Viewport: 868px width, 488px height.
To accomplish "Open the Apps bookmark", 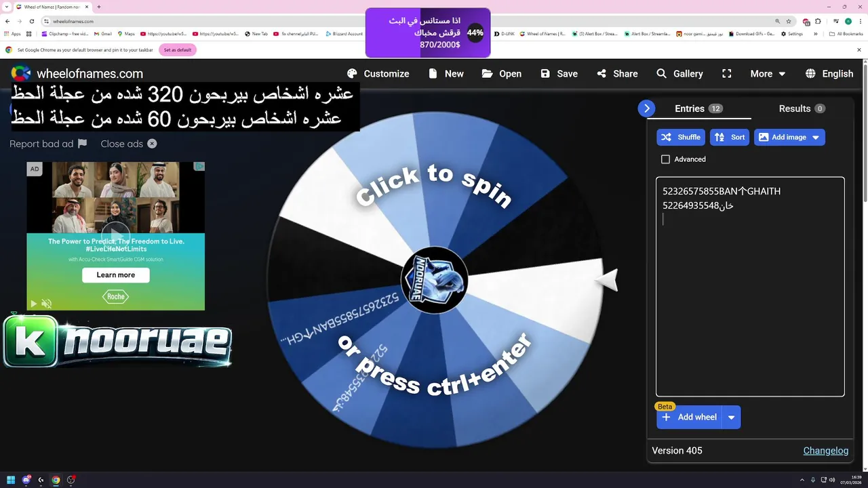I will pos(12,33).
